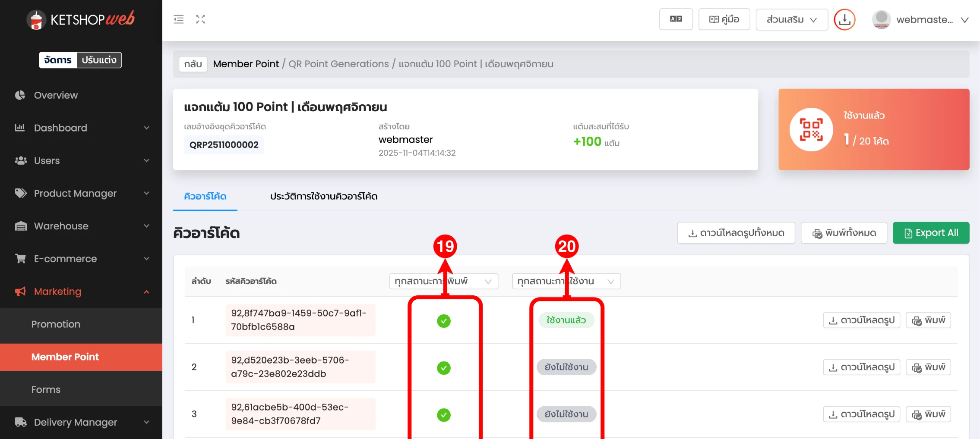Open the usage status filter dropdown
The image size is (980, 439).
(566, 282)
